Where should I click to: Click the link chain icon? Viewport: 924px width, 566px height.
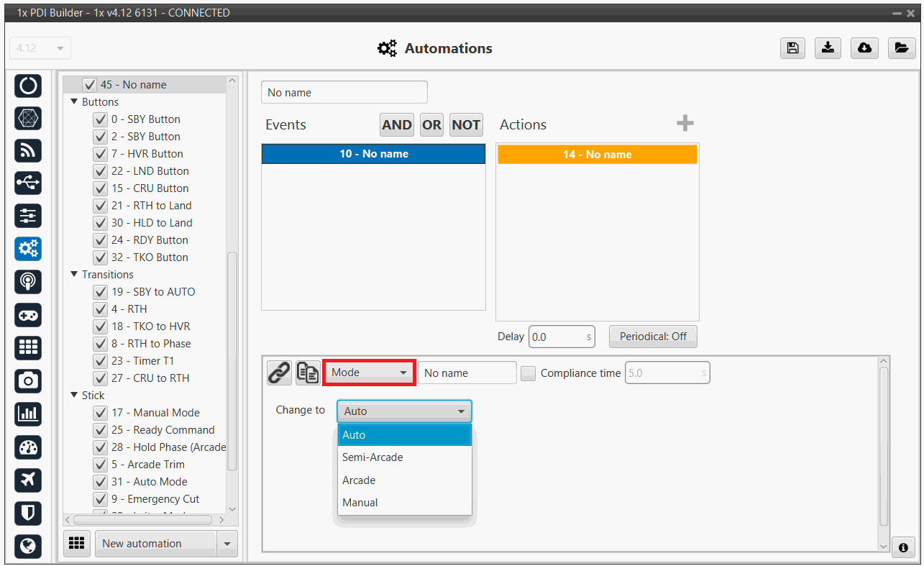click(x=279, y=373)
